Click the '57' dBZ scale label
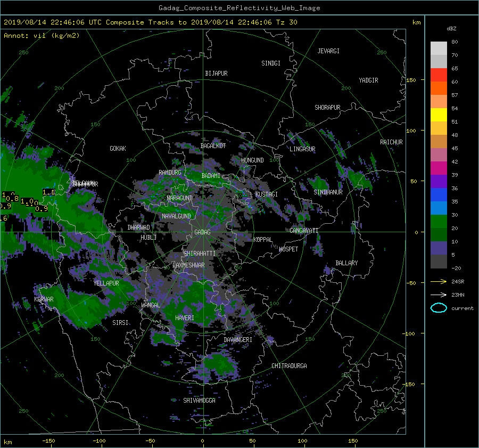Image resolution: width=479 pixels, height=448 pixels. pos(455,95)
